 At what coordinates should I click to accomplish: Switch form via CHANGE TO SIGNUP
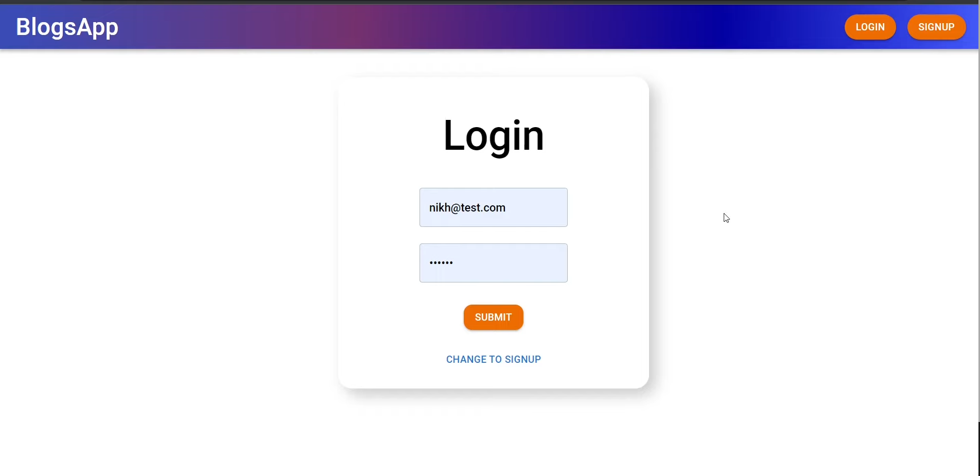(493, 359)
